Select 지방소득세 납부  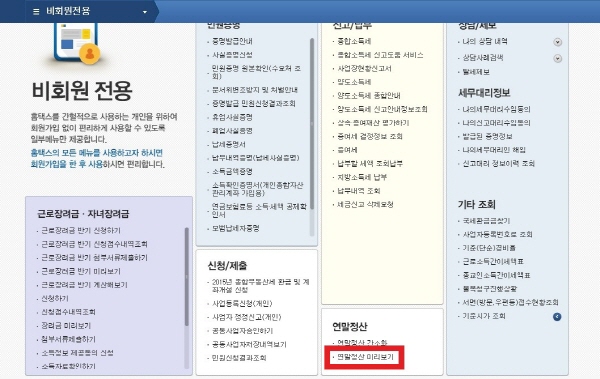[x=362, y=177]
